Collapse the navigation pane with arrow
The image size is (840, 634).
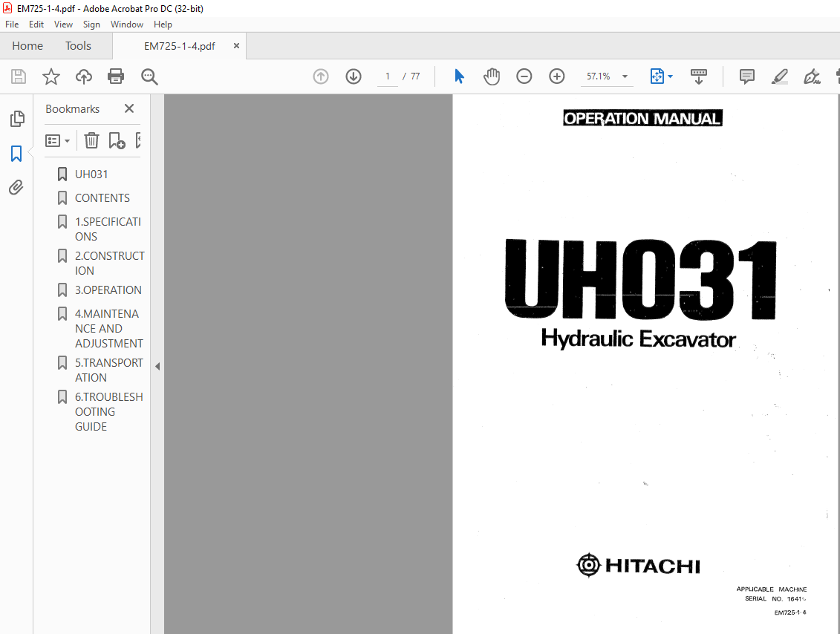pyautogui.click(x=157, y=366)
